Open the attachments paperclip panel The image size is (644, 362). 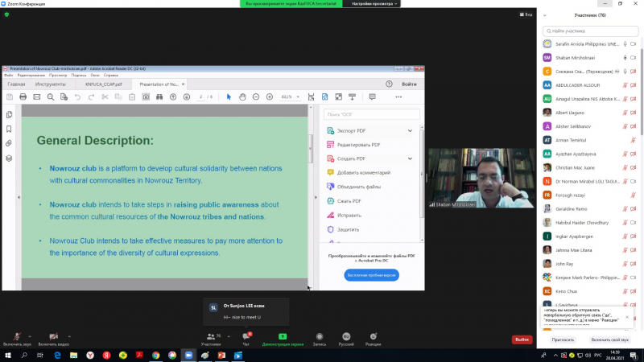click(9, 143)
